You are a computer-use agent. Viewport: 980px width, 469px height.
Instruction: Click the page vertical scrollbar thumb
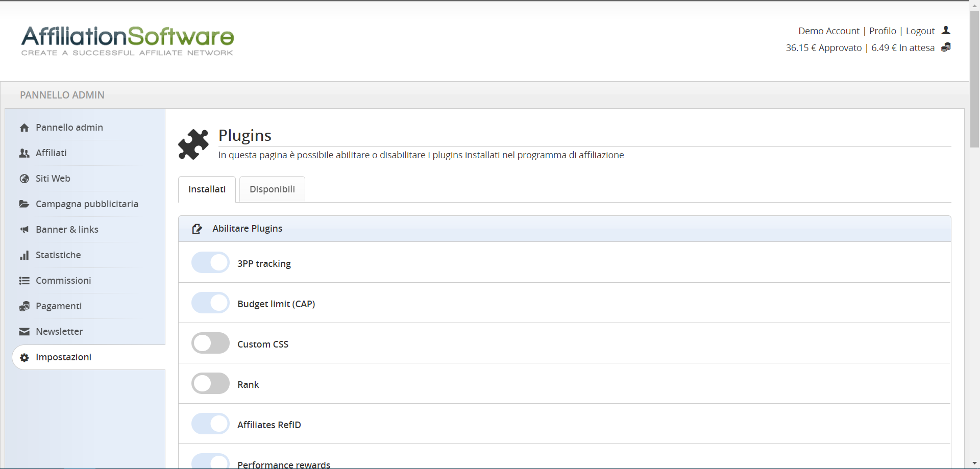(974, 79)
